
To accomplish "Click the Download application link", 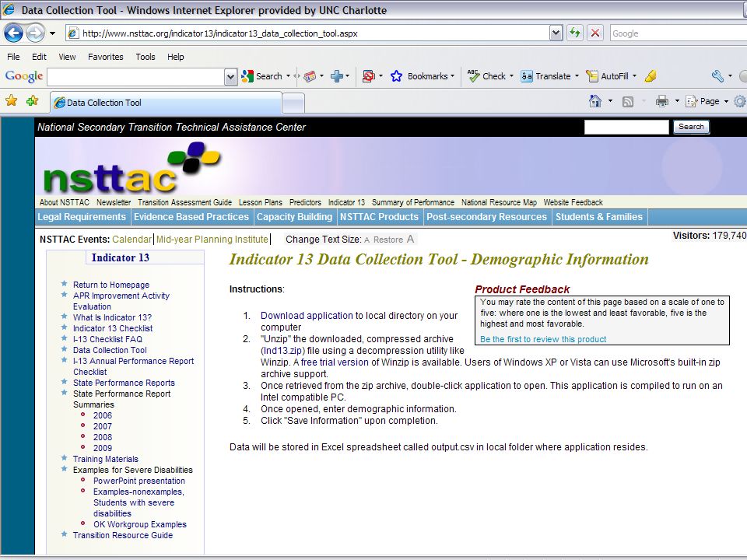I will [x=307, y=315].
